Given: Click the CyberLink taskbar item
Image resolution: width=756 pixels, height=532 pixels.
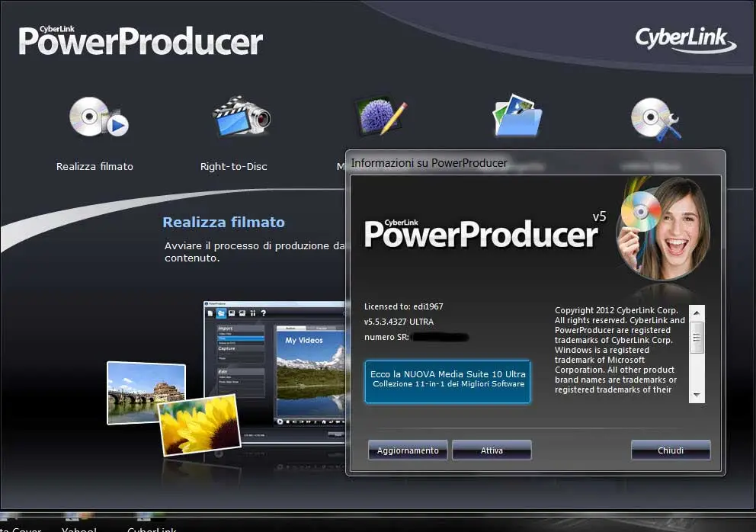Looking at the screenshot, I should (152, 524).
